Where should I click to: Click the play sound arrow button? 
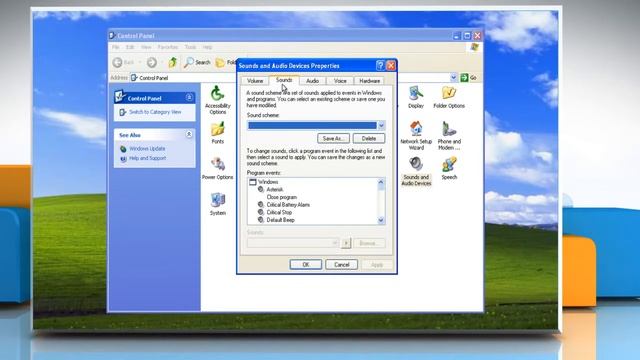click(x=346, y=243)
